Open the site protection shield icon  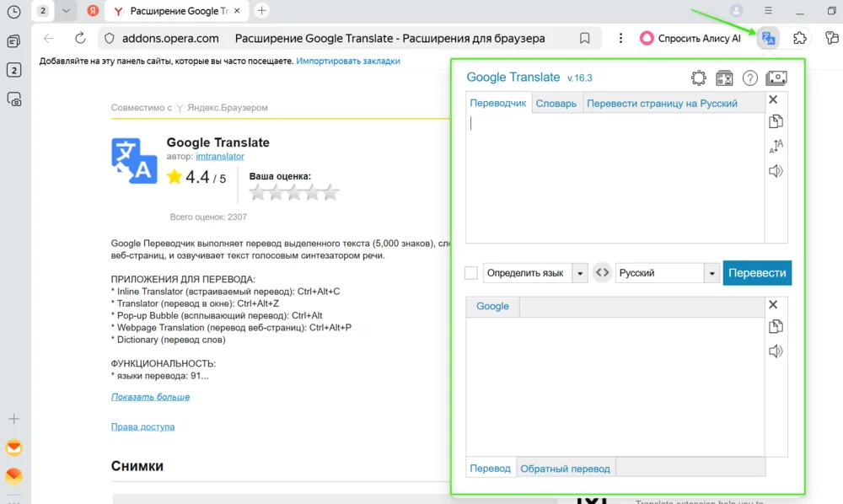109,38
